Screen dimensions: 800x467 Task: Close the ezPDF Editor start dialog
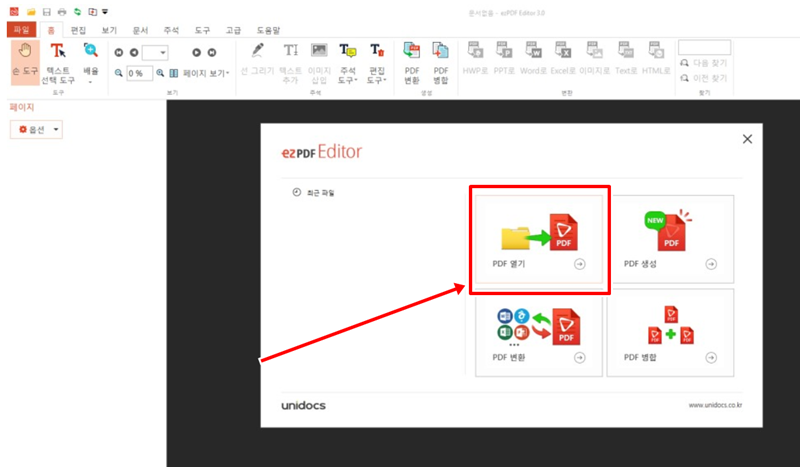click(747, 139)
